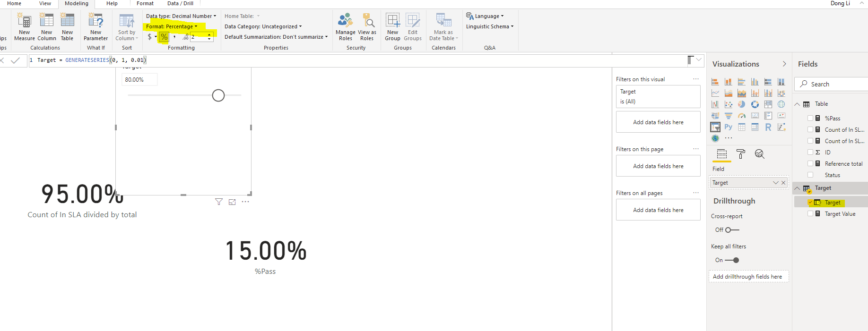868x331 pixels.
Task: Select the donut chart visual
Action: 755,104
